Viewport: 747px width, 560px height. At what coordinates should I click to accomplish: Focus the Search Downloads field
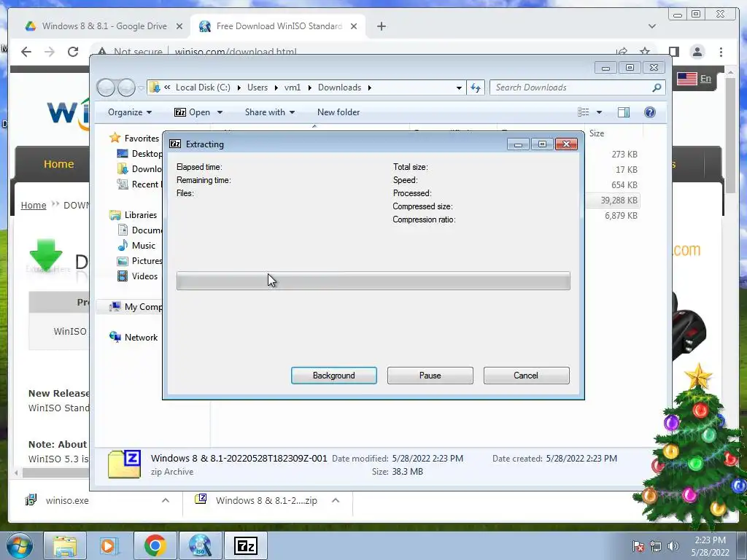pyautogui.click(x=572, y=87)
